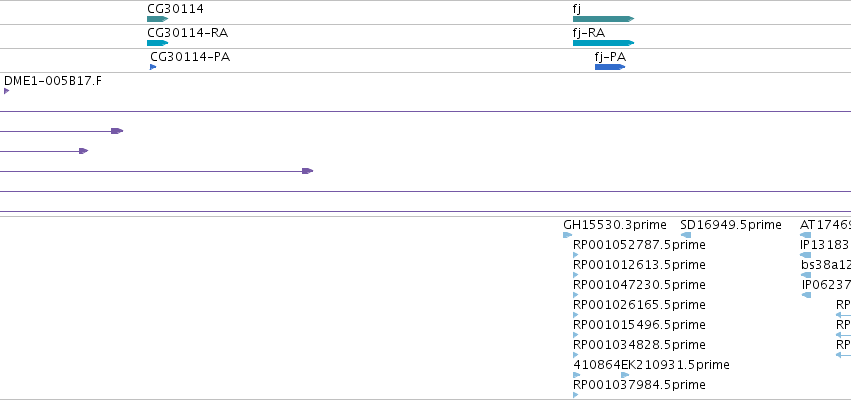Select the fj gene arrow glyph
Screen dimensions: 851x400
pos(604,19)
